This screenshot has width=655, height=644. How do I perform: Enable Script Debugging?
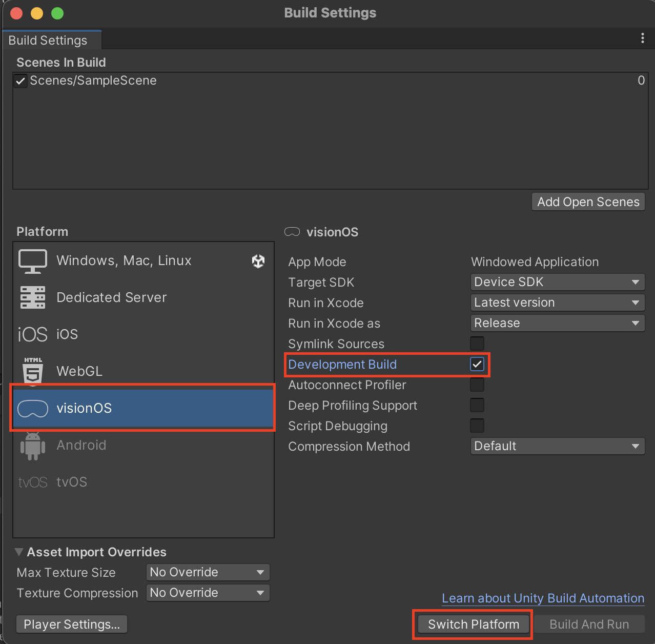477,426
